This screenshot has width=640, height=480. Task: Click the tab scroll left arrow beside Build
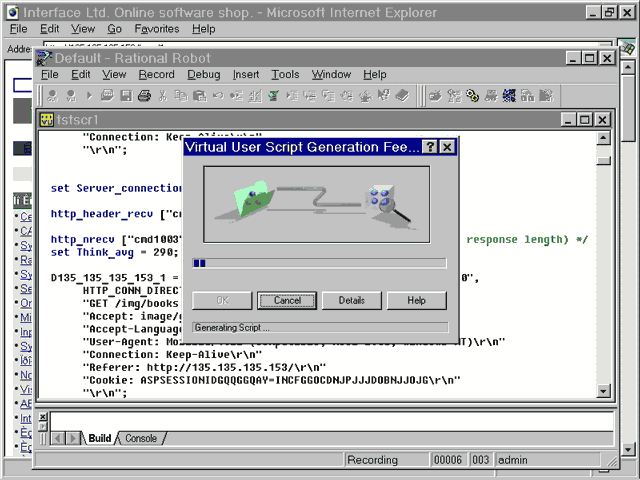58,438
